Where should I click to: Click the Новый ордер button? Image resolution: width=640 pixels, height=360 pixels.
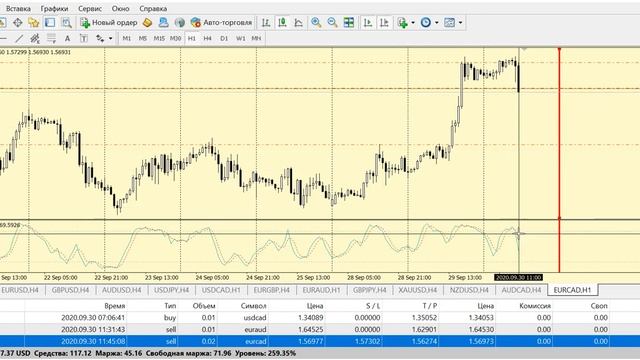click(x=109, y=23)
